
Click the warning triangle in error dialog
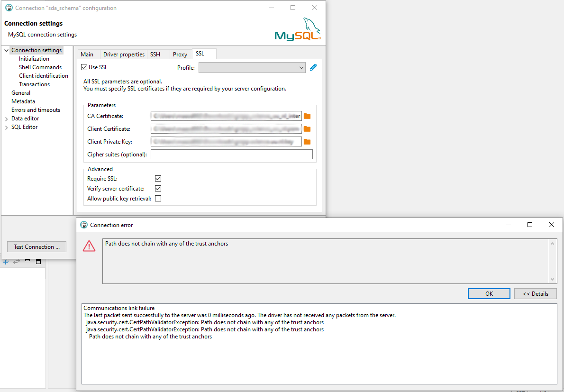(x=89, y=246)
